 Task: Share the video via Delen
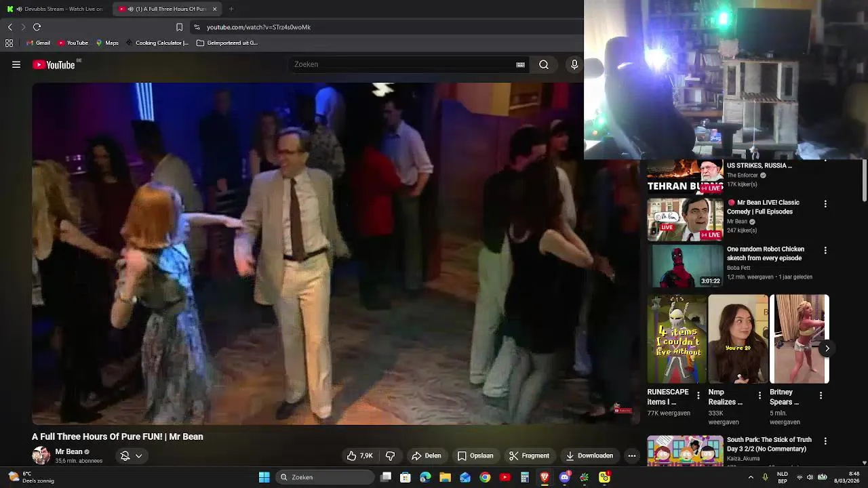427,455
